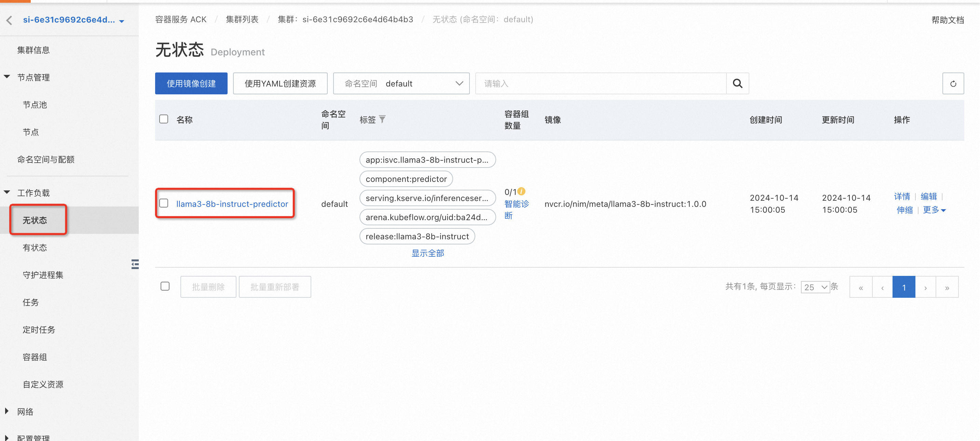Click cluster si-6e31c9692c6e4d64b4b3 breadcrumb
The width and height of the screenshot is (980, 441).
click(x=345, y=19)
